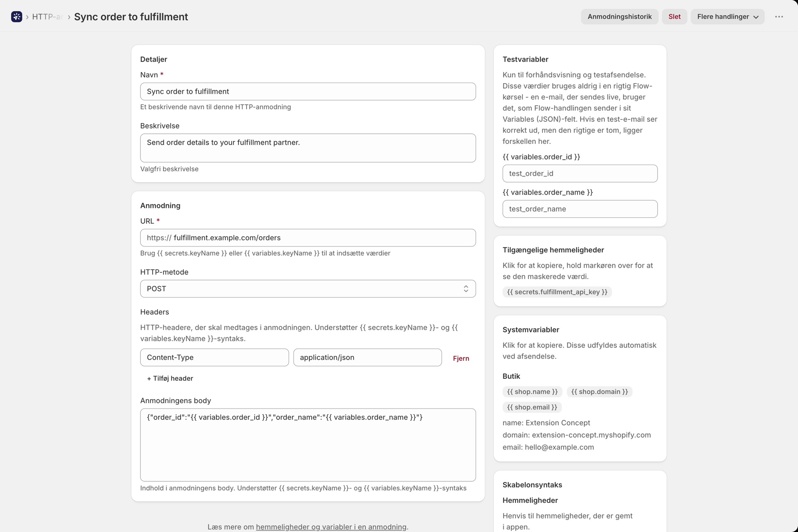Add a new header with Tilføj header
The width and height of the screenshot is (798, 532).
(x=170, y=378)
